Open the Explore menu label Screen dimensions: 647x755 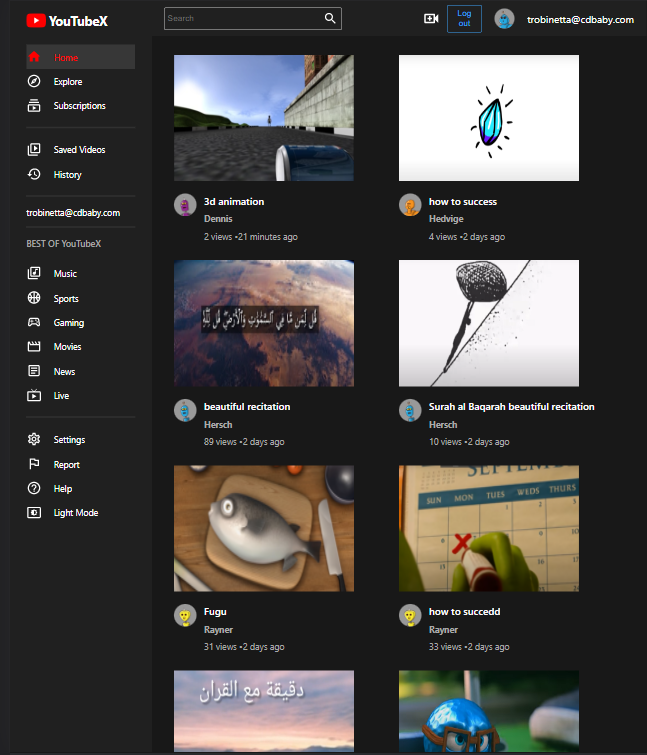click(68, 82)
